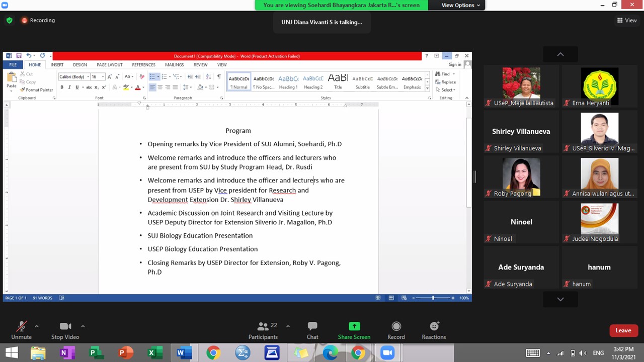Viewport: 644px width, 362px height.
Task: Open the font name combo box Calibri (Body)
Action: (73, 77)
